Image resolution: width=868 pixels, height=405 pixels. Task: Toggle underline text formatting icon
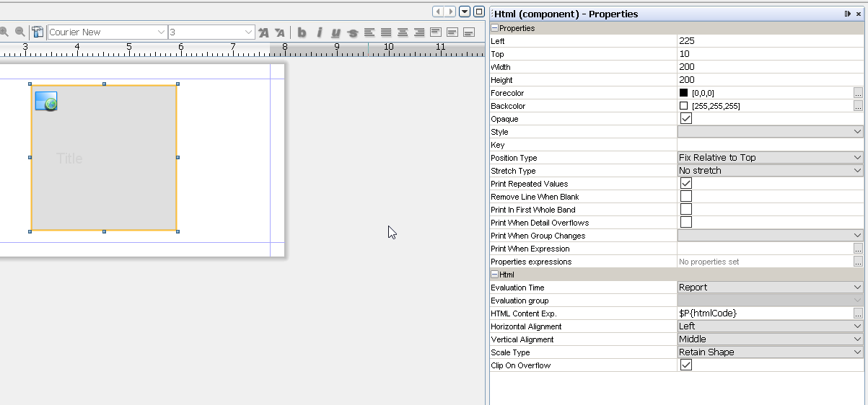(x=336, y=32)
